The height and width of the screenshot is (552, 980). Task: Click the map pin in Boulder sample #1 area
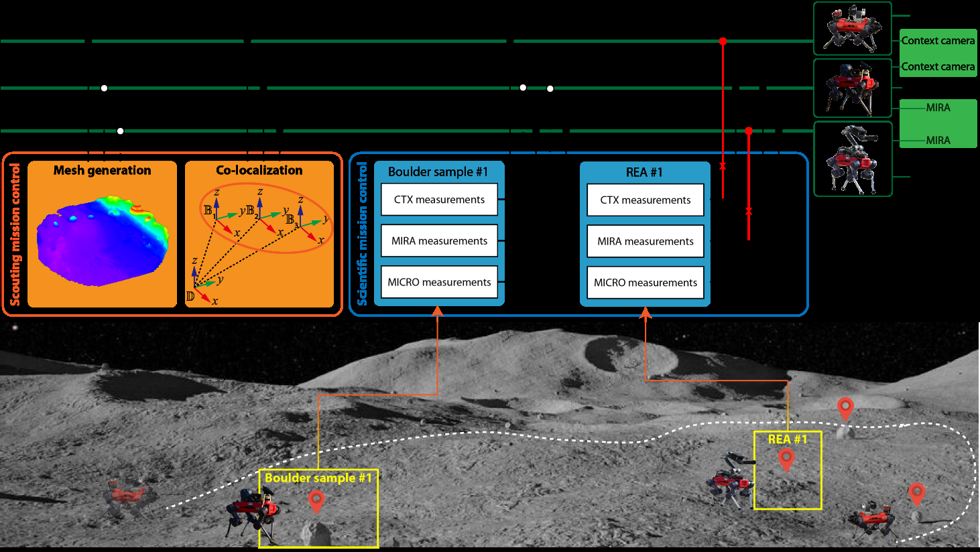(316, 502)
